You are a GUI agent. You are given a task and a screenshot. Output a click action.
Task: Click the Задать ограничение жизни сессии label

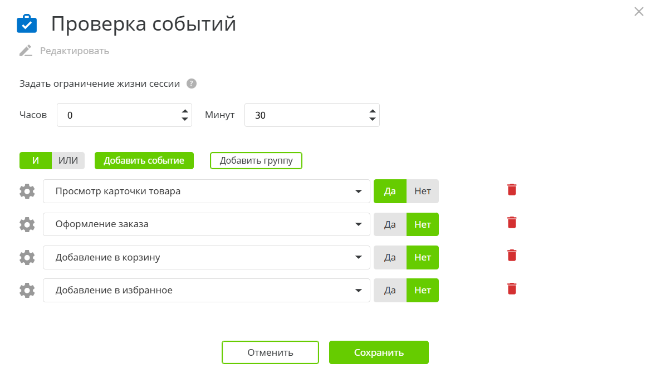(x=100, y=84)
